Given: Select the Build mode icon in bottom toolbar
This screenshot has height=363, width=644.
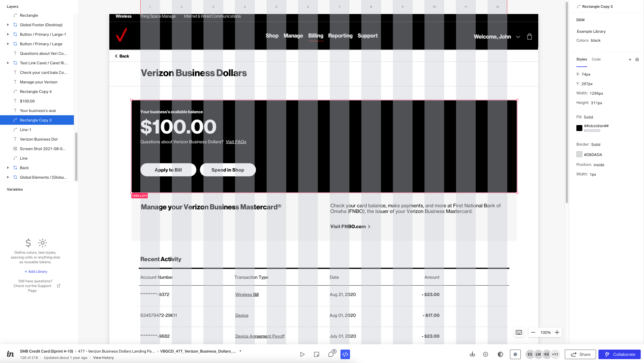Looking at the screenshot, I should pyautogui.click(x=316, y=354).
